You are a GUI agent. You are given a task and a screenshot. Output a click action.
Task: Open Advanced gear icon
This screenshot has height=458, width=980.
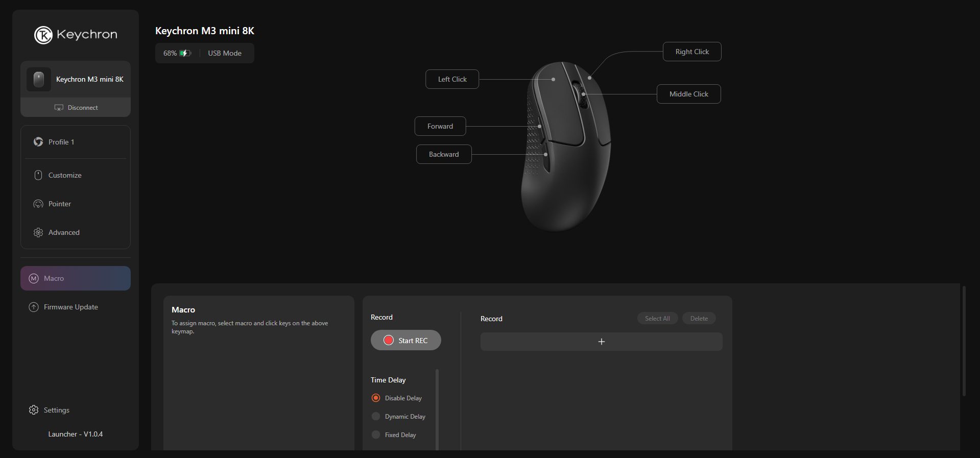[38, 232]
